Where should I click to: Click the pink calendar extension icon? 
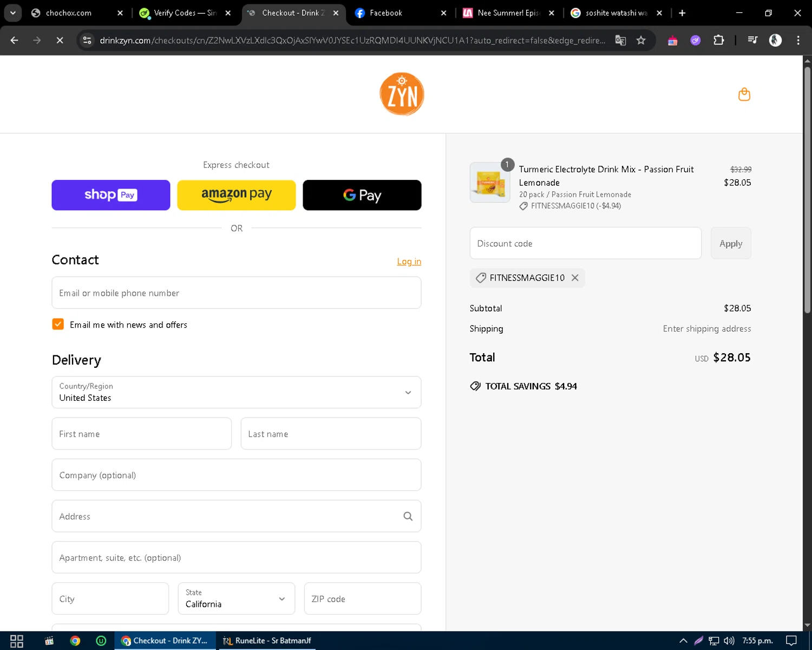click(672, 40)
